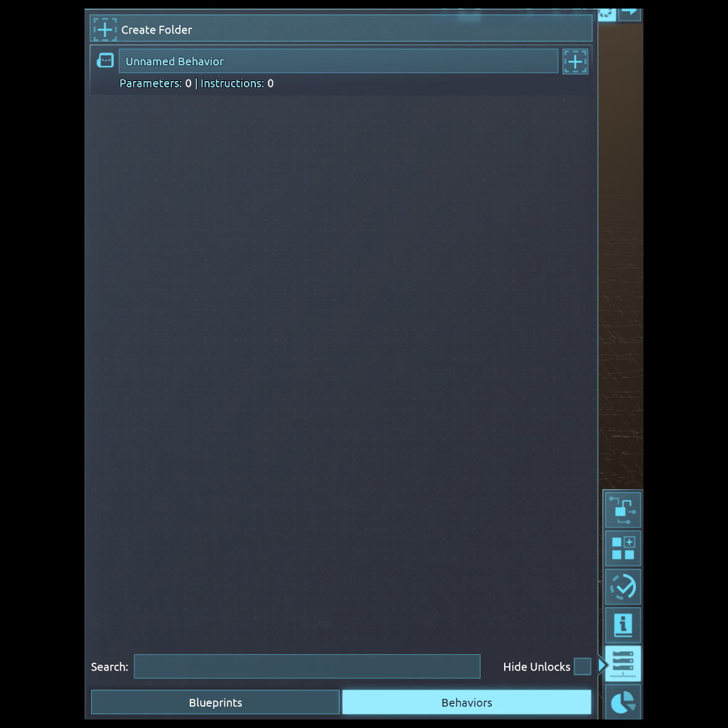This screenshot has width=728, height=728.
Task: Enable the Hide Unlocks checkbox
Action: tap(582, 667)
